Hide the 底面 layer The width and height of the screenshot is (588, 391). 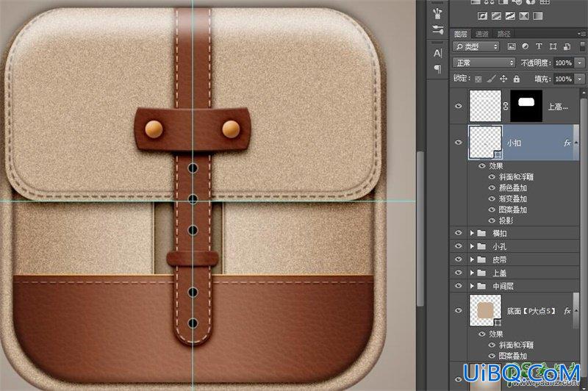[x=458, y=310]
